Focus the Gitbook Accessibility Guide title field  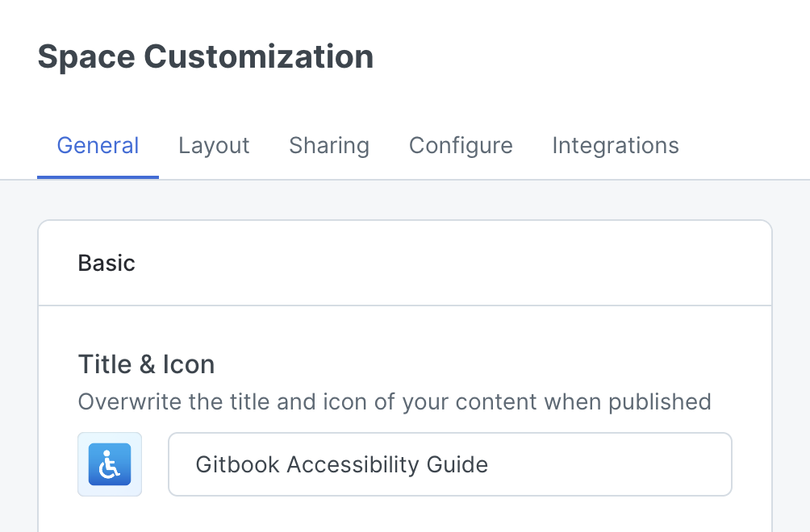coord(450,463)
